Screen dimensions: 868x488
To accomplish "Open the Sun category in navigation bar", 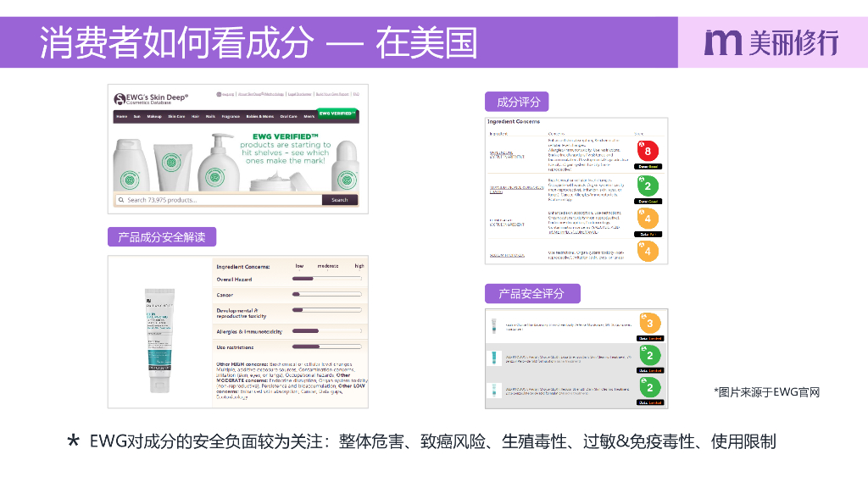I will coord(136,117).
